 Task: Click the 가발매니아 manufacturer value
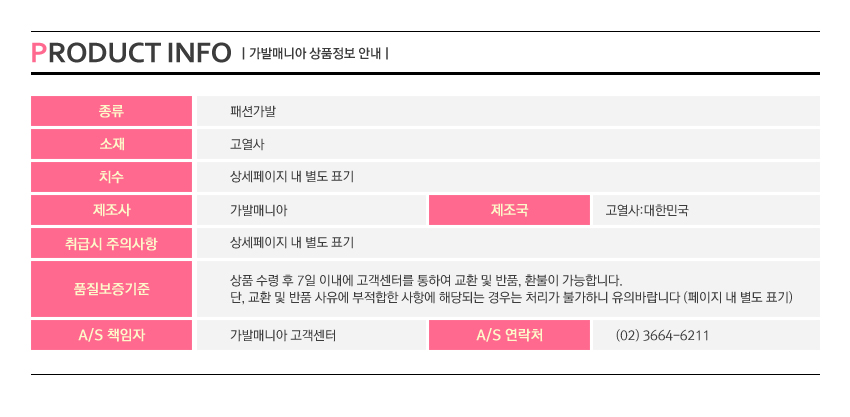pos(259,210)
